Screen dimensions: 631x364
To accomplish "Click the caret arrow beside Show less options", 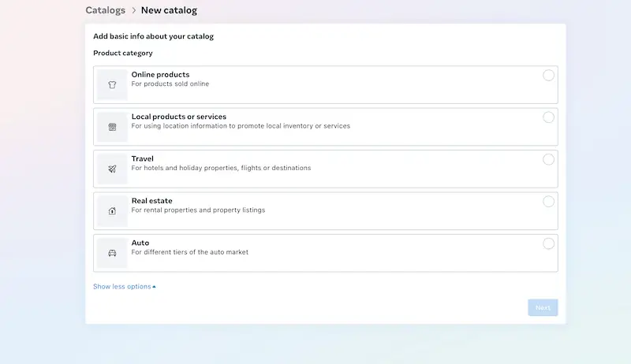I will (155, 287).
